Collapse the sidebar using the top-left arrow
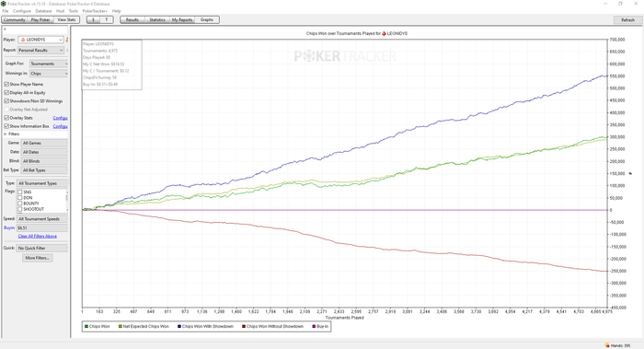Viewport: 644px width, 349px height. click(5, 29)
